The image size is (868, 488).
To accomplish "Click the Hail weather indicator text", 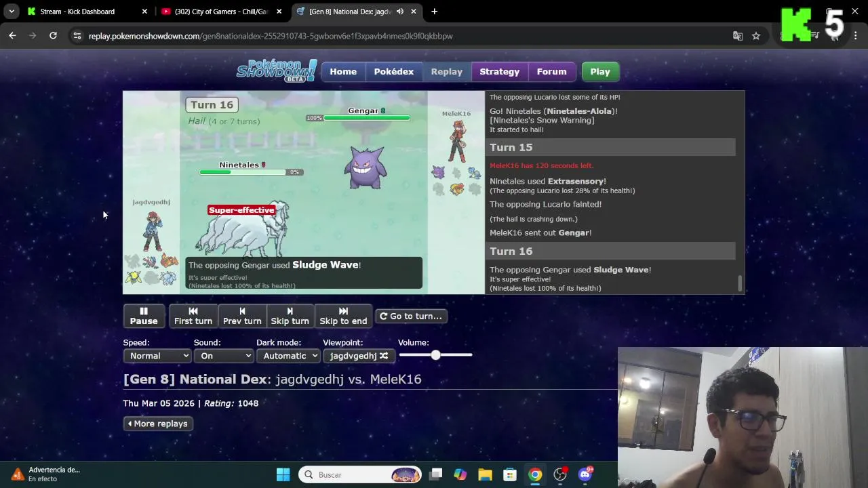I will [x=224, y=121].
